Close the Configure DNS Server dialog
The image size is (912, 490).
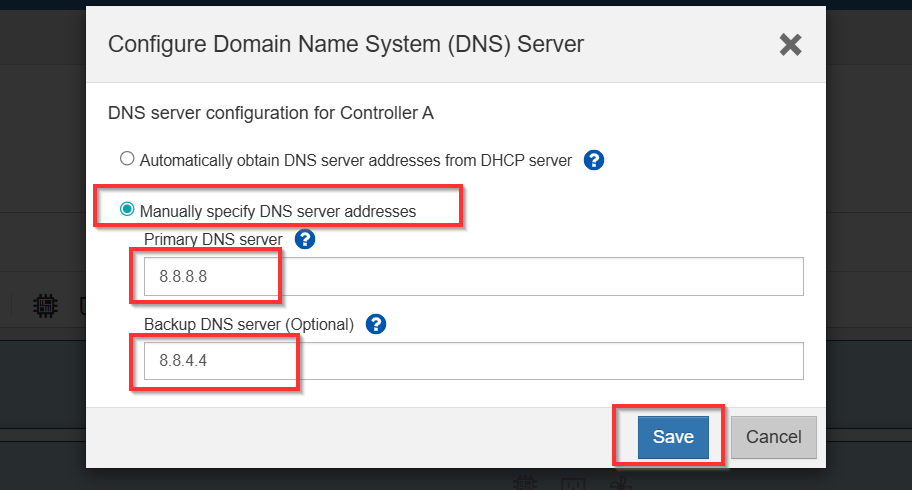click(x=790, y=44)
